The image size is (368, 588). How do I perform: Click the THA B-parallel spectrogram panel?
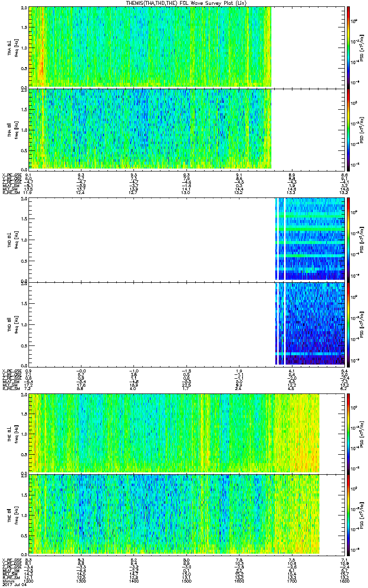point(186,129)
